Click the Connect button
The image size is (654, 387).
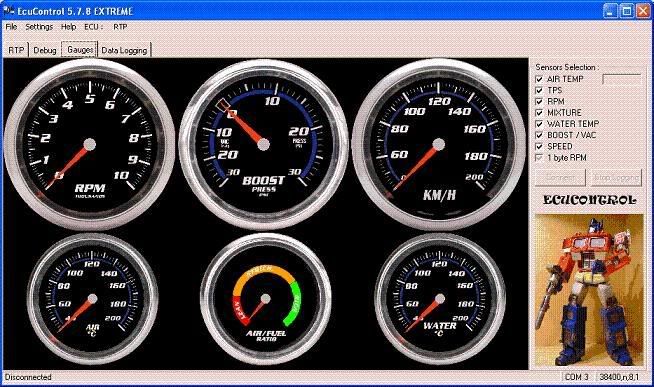pos(560,177)
